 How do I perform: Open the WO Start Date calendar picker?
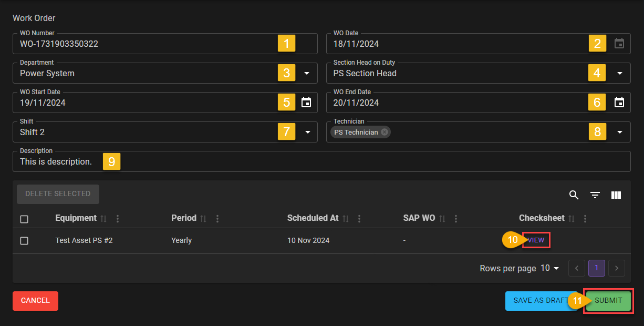306,103
